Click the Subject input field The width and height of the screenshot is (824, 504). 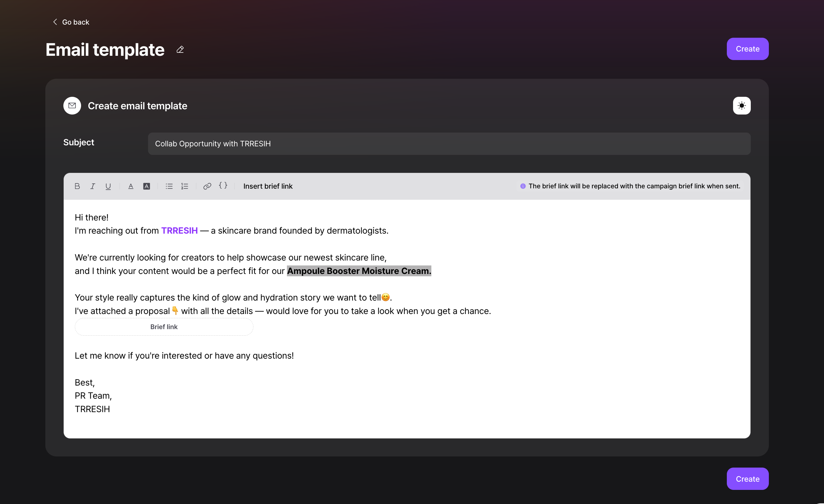[x=449, y=144]
